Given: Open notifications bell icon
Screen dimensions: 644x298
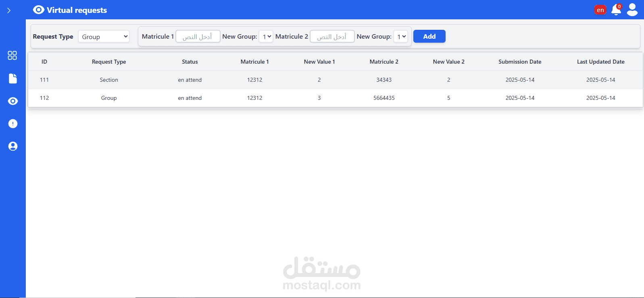Looking at the screenshot, I should pos(616,10).
